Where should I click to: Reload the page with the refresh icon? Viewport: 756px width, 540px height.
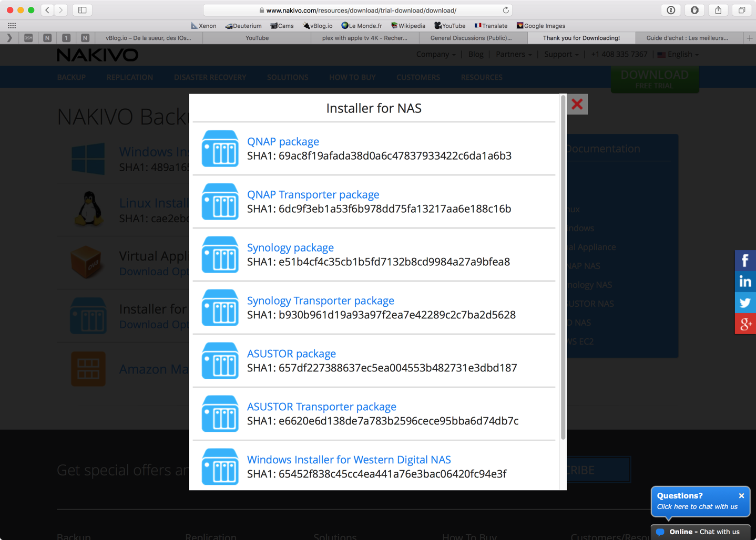pyautogui.click(x=506, y=10)
